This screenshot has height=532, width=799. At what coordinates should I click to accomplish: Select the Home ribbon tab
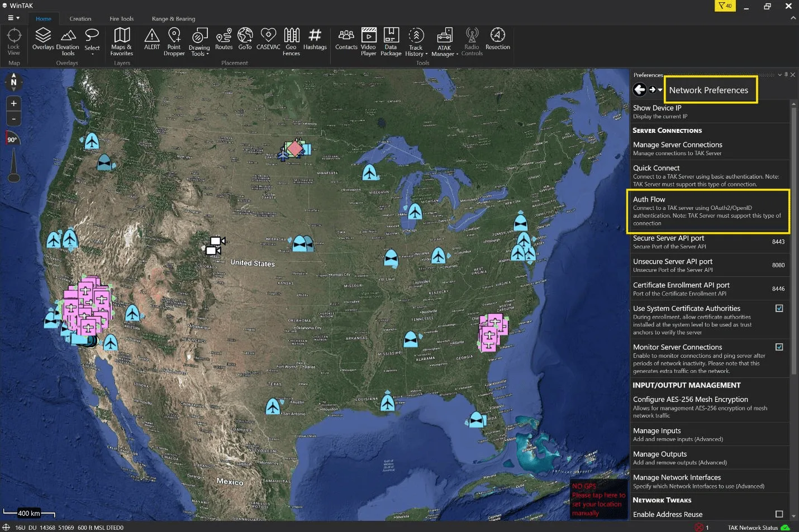(44, 18)
